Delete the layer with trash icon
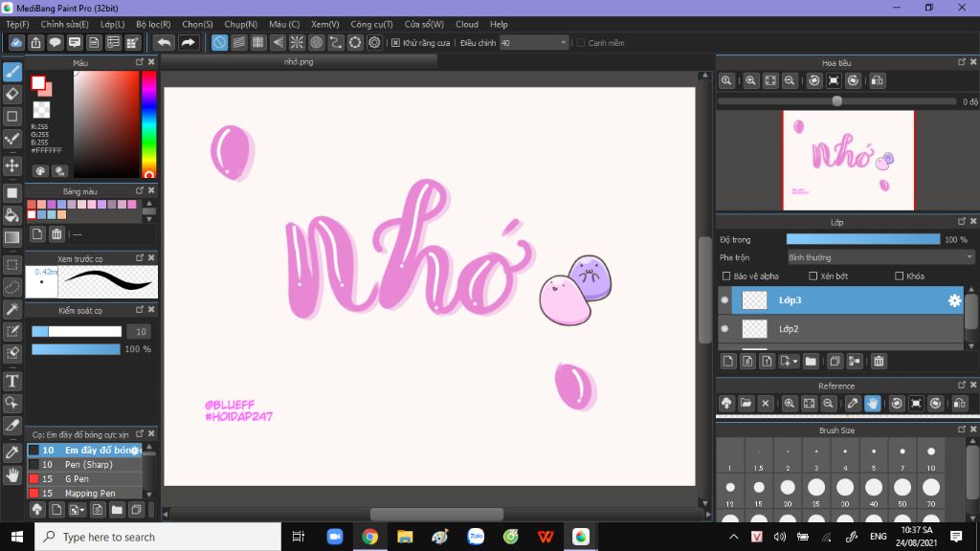Screen dimensions: 980x551 [x=879, y=361]
